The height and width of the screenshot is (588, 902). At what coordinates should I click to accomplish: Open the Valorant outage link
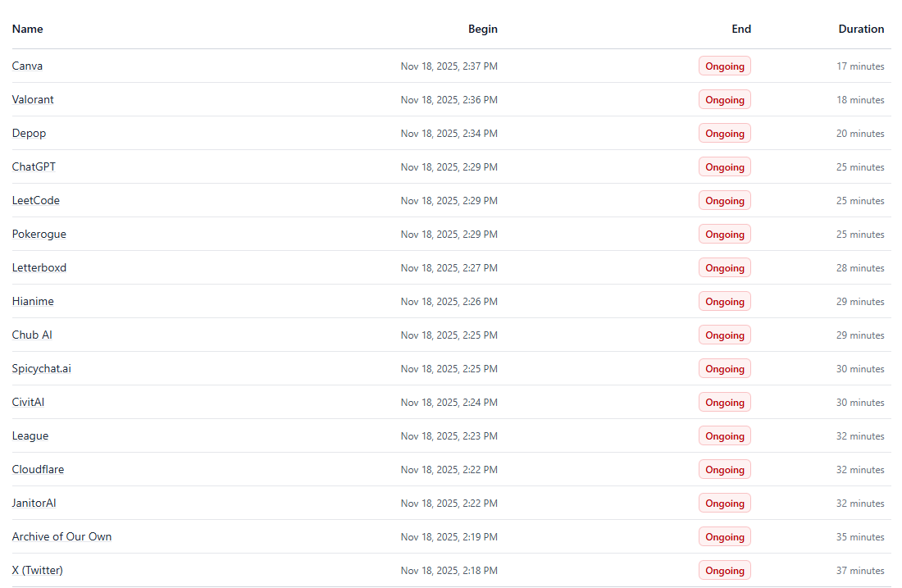[x=33, y=99]
